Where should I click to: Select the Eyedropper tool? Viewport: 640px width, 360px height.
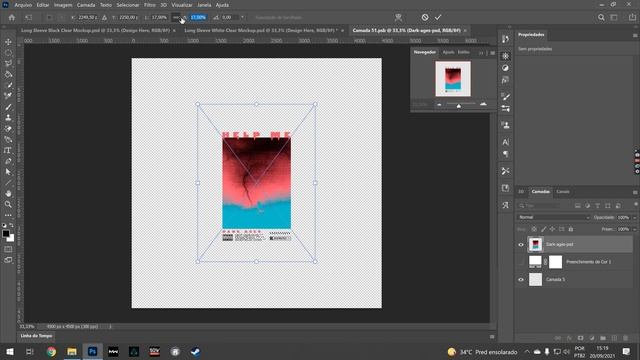pyautogui.click(x=8, y=85)
